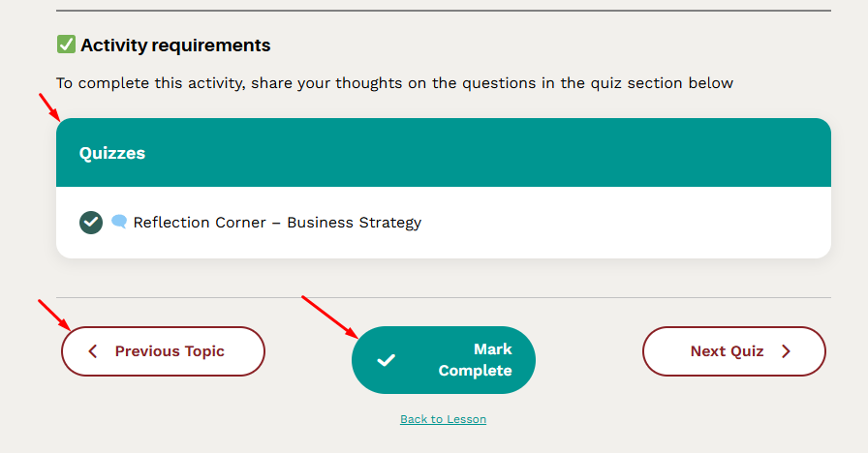Click the activity instruction sentence
The width and height of the screenshot is (868, 453).
click(394, 83)
